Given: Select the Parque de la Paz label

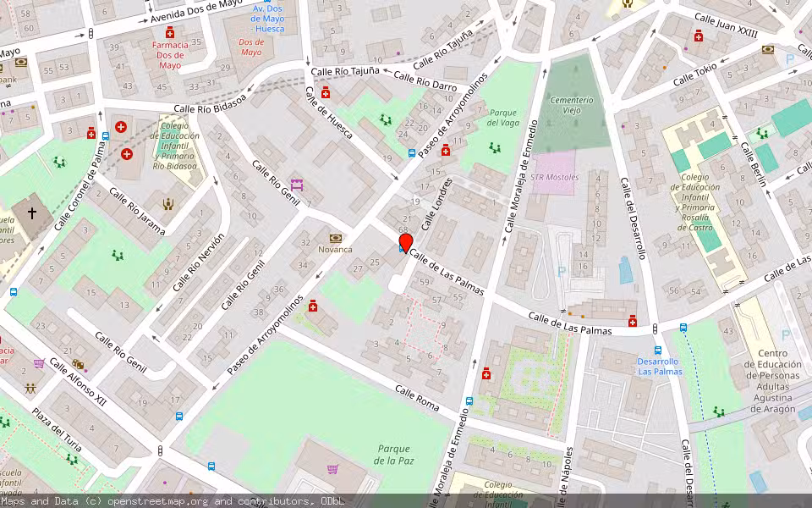Looking at the screenshot, I should tap(393, 455).
